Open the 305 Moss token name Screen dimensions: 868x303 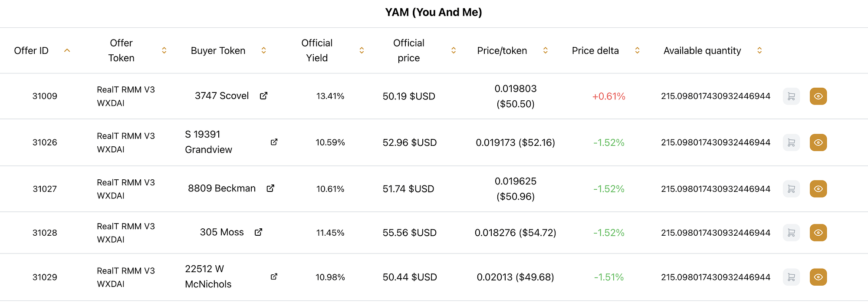pyautogui.click(x=222, y=232)
